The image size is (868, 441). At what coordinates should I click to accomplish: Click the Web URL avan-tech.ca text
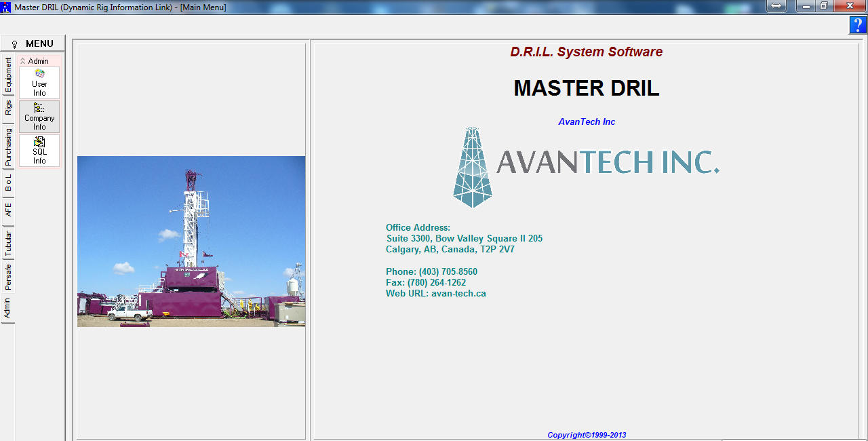tap(436, 294)
